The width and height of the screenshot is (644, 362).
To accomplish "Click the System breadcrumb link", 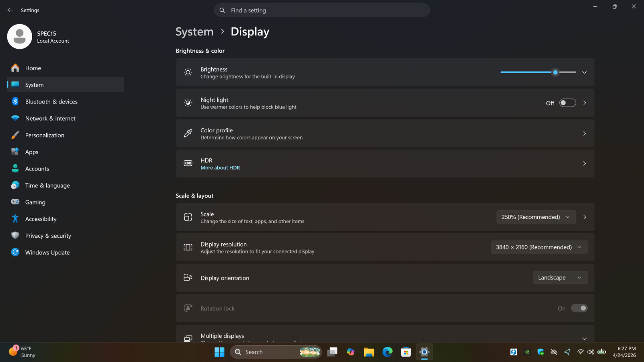I will point(194,32).
